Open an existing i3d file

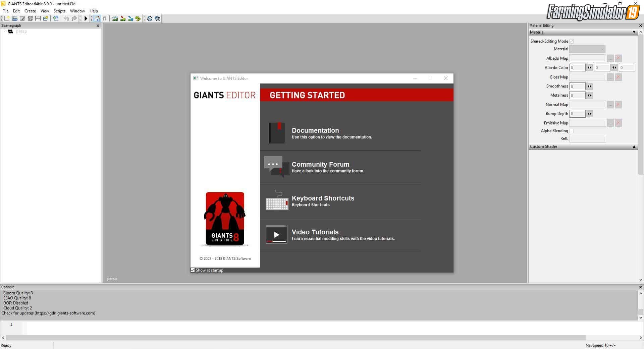pyautogui.click(x=14, y=18)
